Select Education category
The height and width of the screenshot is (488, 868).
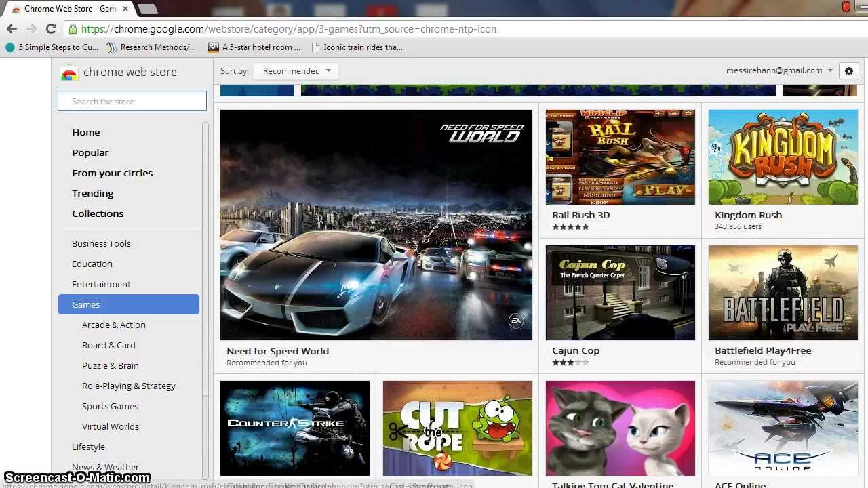click(92, 264)
